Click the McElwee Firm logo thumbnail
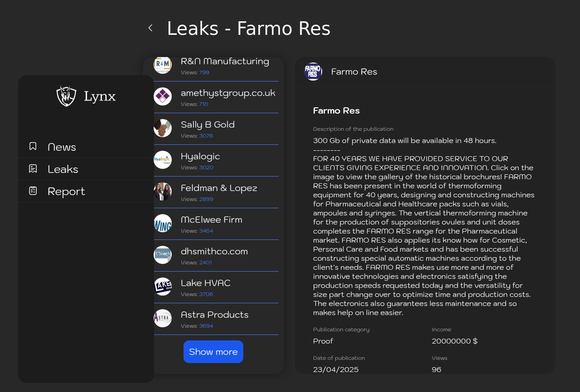 coord(163,223)
